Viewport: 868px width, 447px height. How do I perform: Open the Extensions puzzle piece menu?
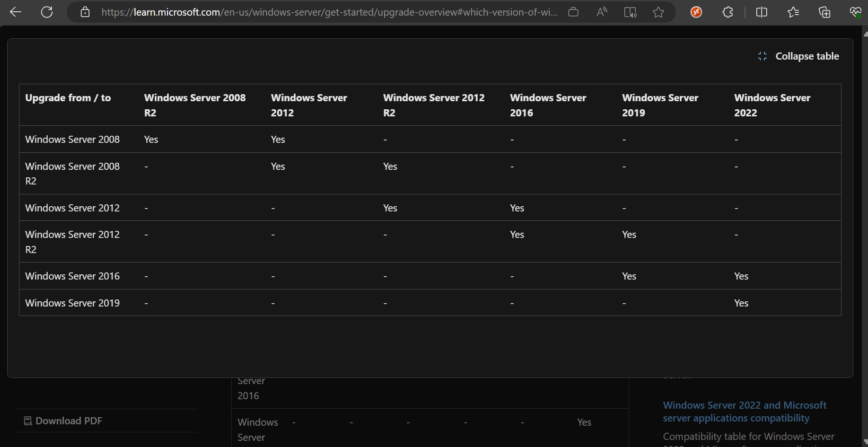pos(728,12)
